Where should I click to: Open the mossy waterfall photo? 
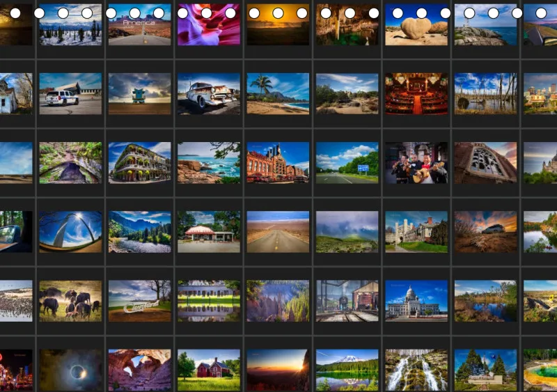coord(416,370)
